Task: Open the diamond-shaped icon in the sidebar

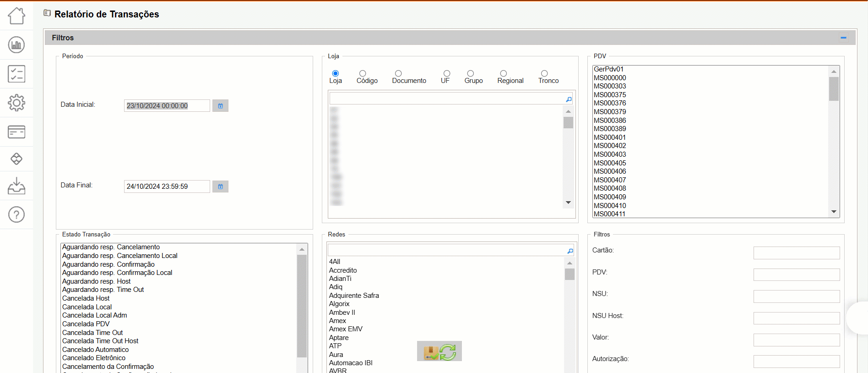Action: click(x=16, y=159)
